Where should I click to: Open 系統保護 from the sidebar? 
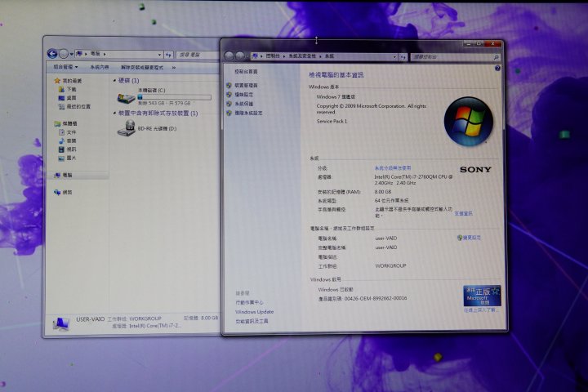(243, 104)
